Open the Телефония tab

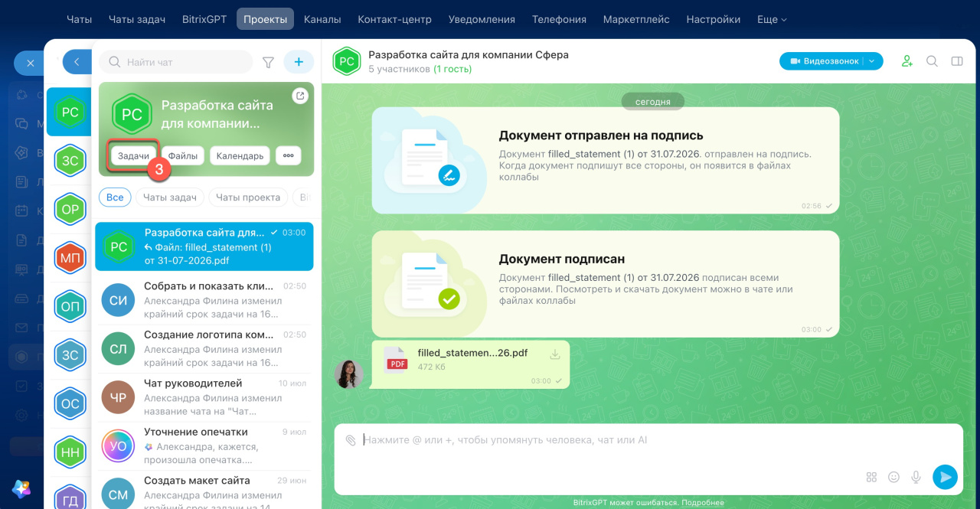[559, 19]
